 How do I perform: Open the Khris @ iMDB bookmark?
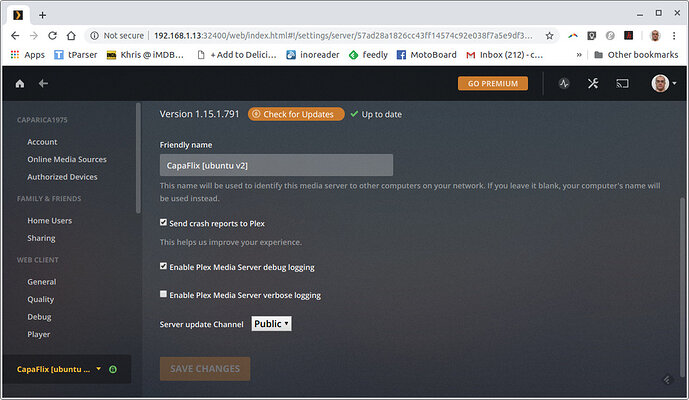(145, 55)
